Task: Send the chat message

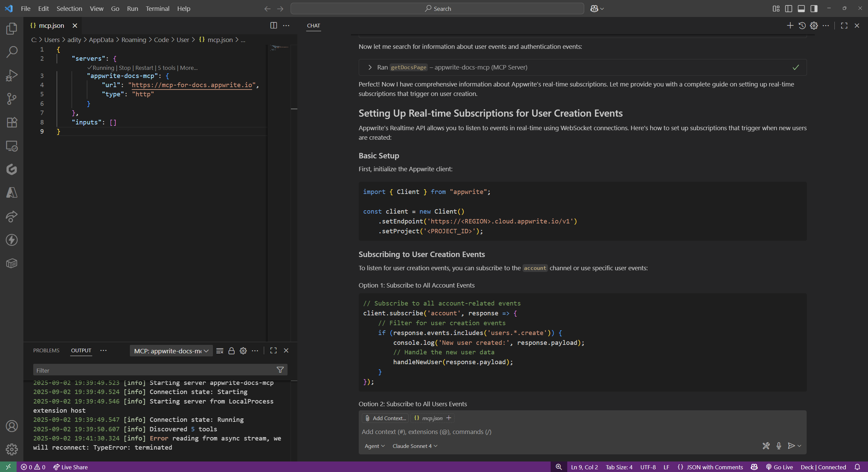Action: click(x=791, y=446)
